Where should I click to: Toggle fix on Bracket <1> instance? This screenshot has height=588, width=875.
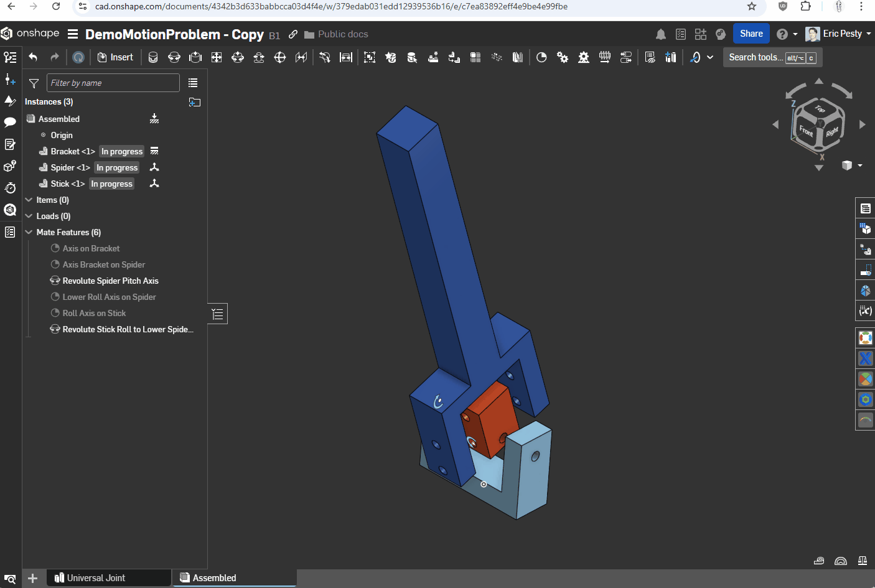click(154, 151)
